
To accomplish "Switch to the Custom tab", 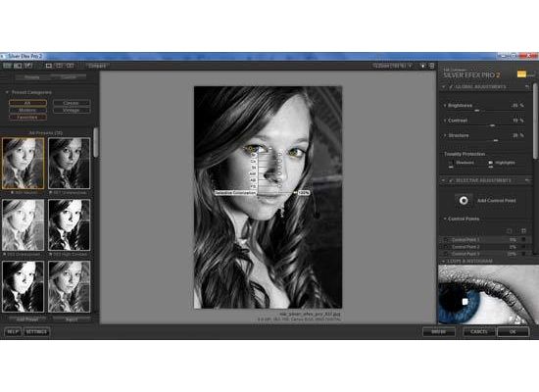I will click(x=69, y=77).
